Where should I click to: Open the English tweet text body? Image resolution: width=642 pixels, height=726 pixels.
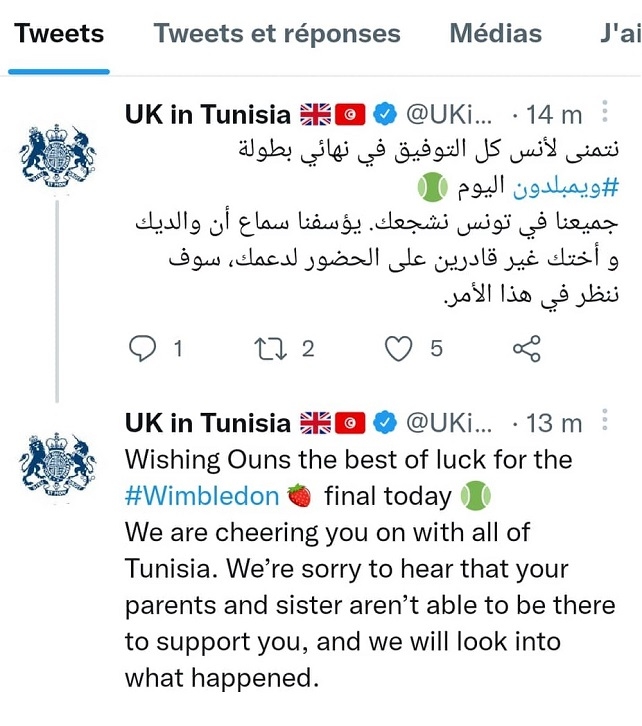click(369, 569)
